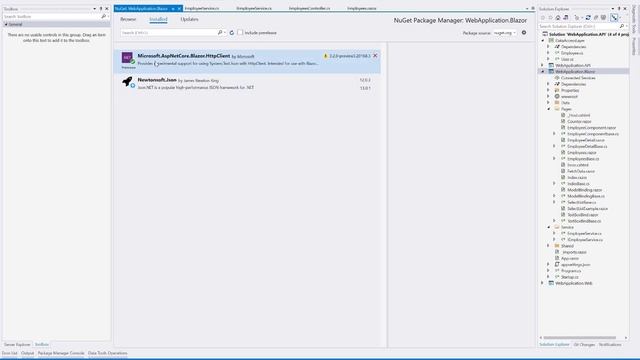Viewport: 640px width, 360px height.
Task: Select Index.razor in Solution Explorer
Action: click(577, 177)
